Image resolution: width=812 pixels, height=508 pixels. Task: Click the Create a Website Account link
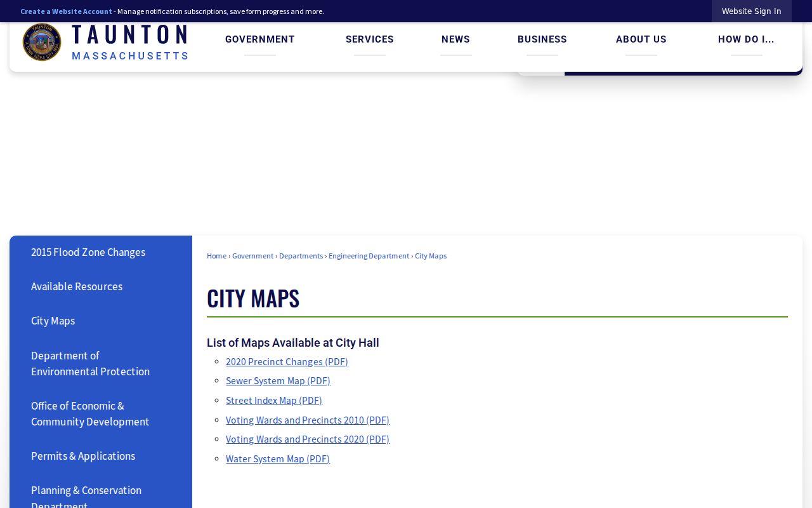point(66,11)
